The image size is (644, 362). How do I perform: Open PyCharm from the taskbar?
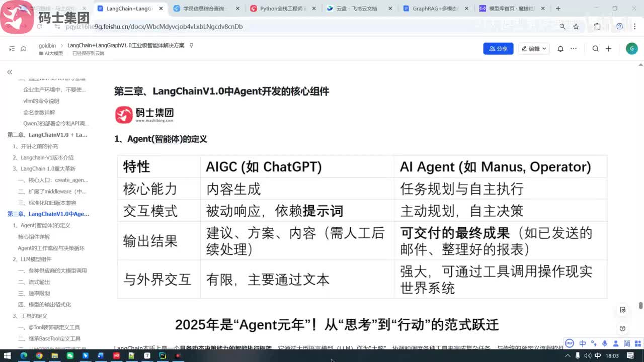[163, 355]
